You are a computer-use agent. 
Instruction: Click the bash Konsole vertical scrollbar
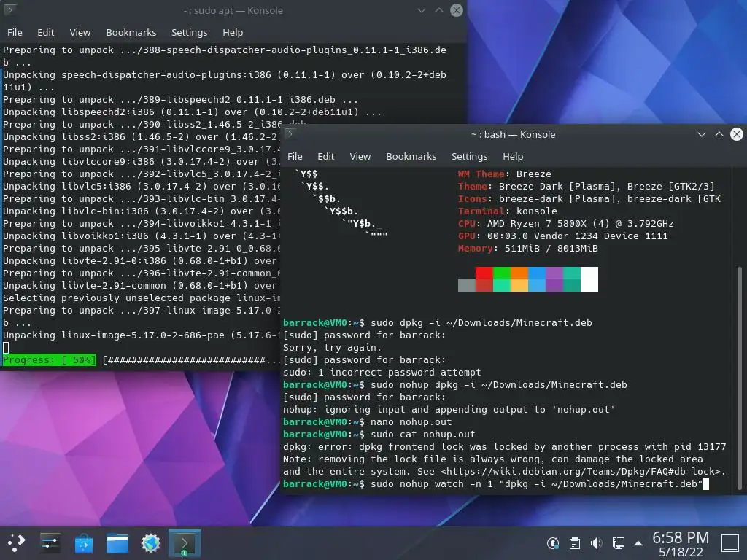(x=740, y=378)
